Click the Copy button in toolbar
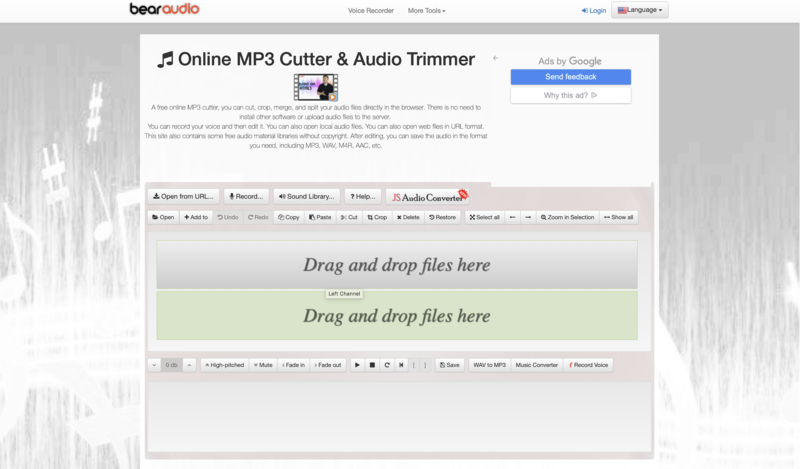Viewport: 800px width, 469px height. point(288,217)
